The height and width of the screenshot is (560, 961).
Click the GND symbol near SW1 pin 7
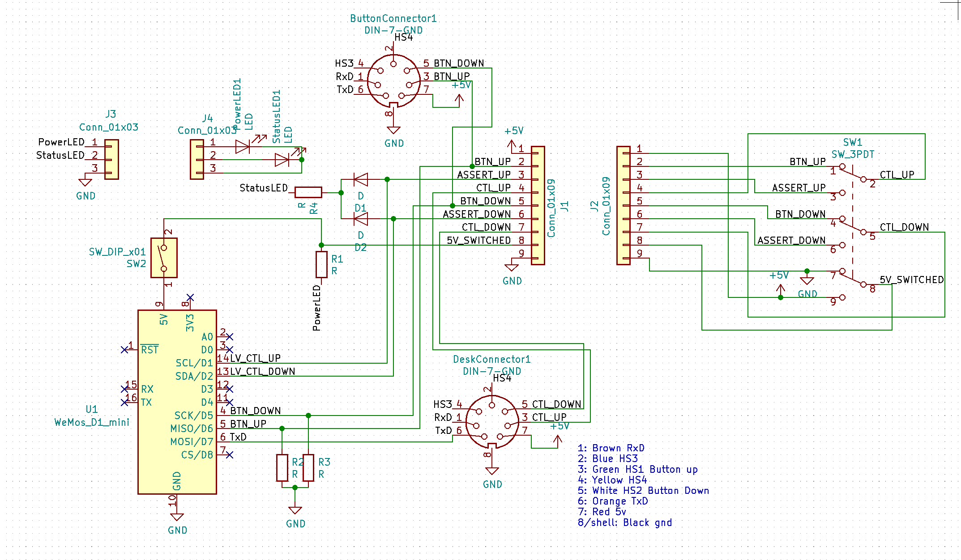pyautogui.click(x=807, y=280)
